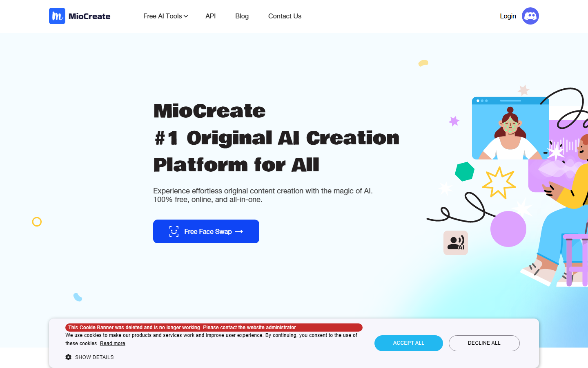Open the API menu item
Screen dimensions: 588x368
[x=211, y=16]
